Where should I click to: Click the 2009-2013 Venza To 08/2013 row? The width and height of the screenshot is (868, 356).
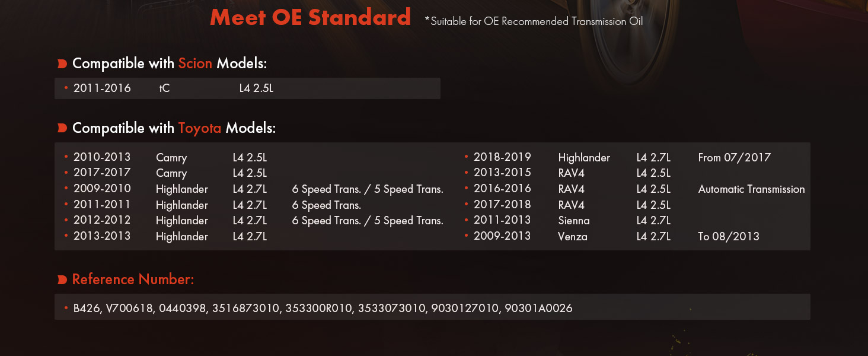coord(612,236)
